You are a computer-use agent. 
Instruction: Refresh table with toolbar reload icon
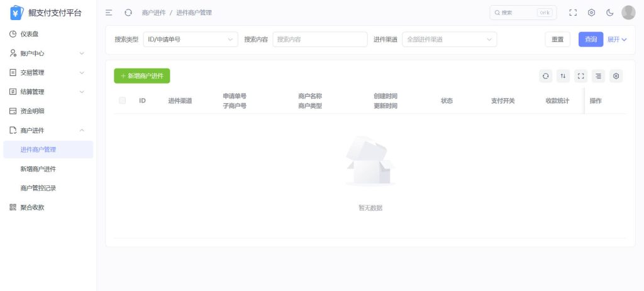[x=545, y=76]
